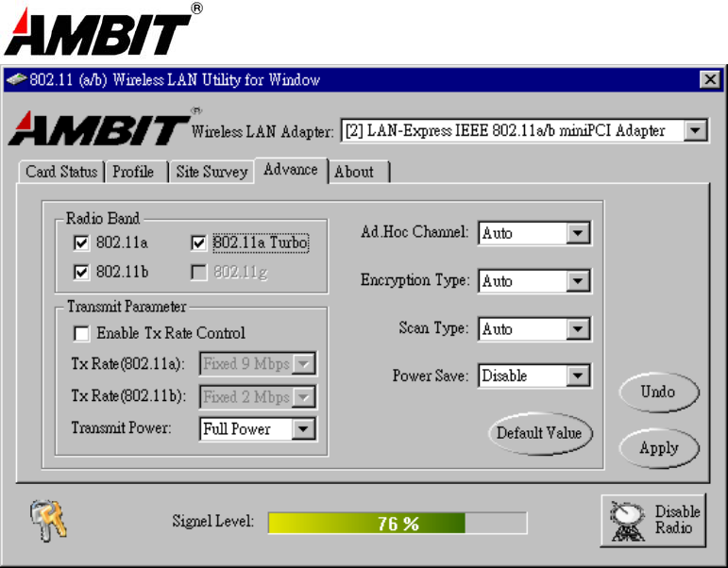Enable Tx Rate Control checkbox
Image resolution: width=728 pixels, height=568 pixels.
point(81,333)
